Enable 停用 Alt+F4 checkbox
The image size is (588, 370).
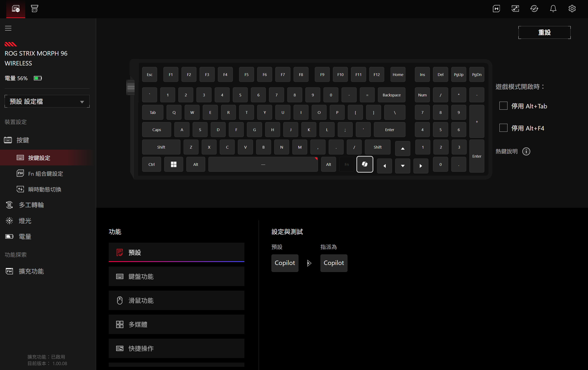pyautogui.click(x=503, y=128)
